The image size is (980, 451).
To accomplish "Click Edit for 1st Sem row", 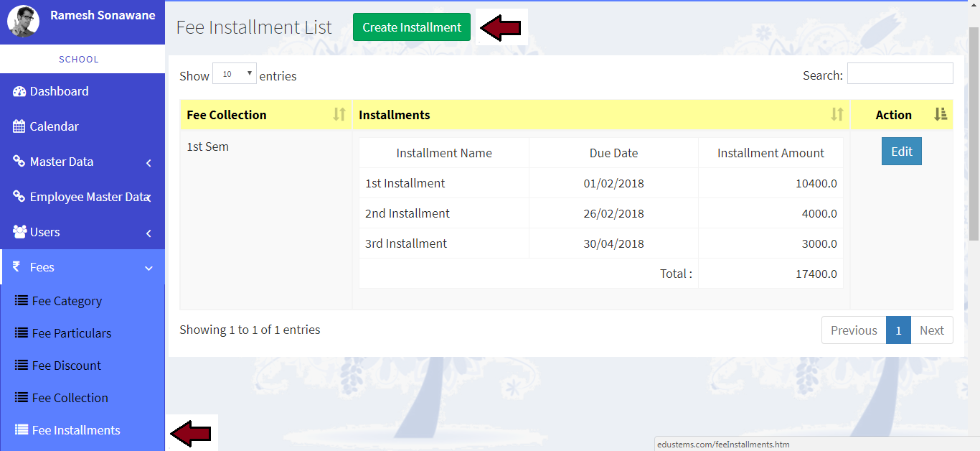I will pos(901,152).
